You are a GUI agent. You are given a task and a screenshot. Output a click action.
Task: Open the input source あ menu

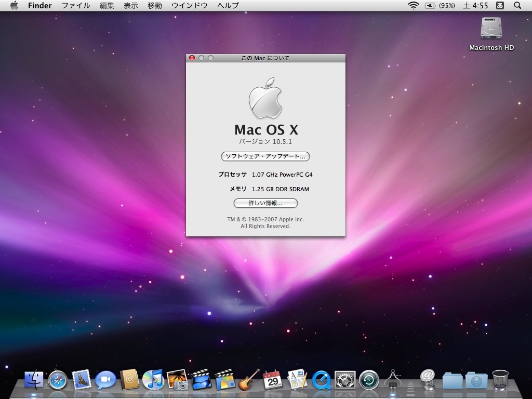tap(500, 6)
